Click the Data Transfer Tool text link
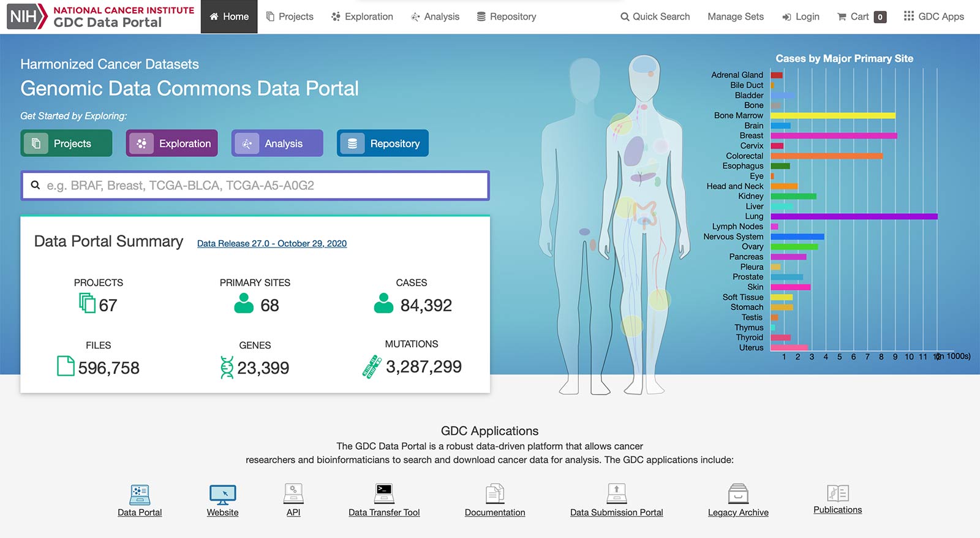This screenshot has height=538, width=980. coord(384,512)
